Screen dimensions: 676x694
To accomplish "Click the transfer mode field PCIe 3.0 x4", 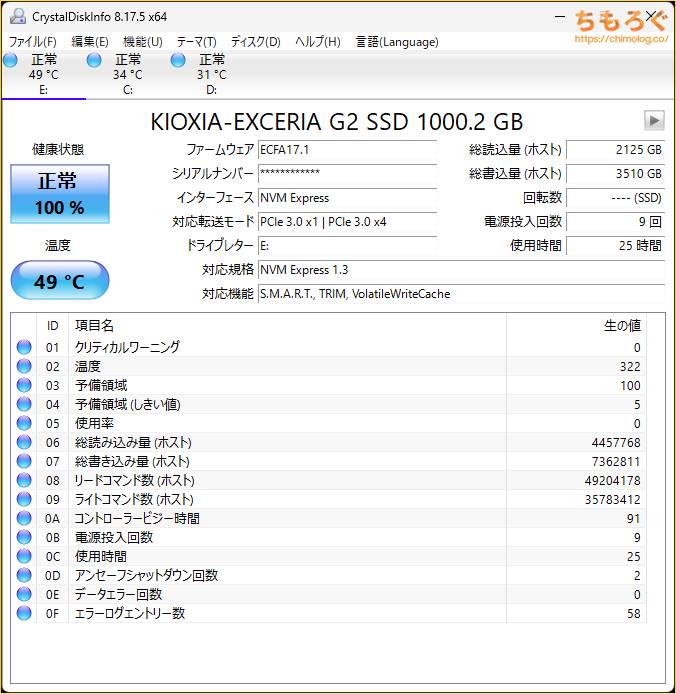I will coord(348,221).
